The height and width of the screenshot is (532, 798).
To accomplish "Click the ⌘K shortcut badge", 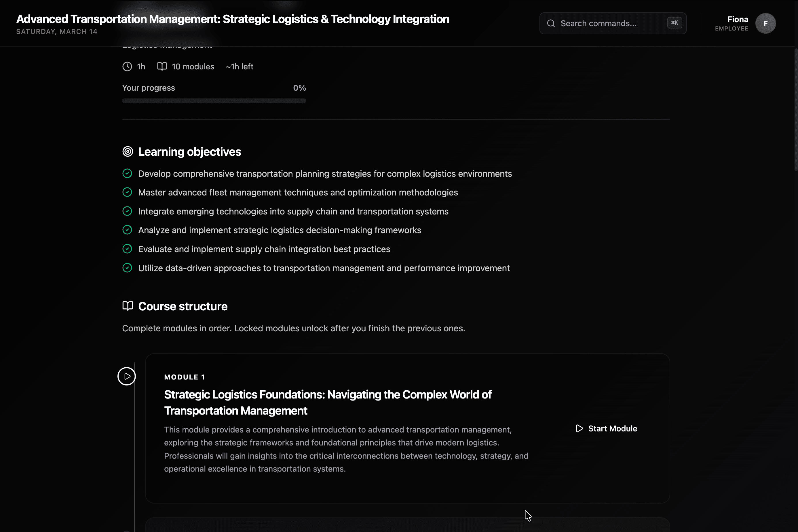I will click(674, 23).
